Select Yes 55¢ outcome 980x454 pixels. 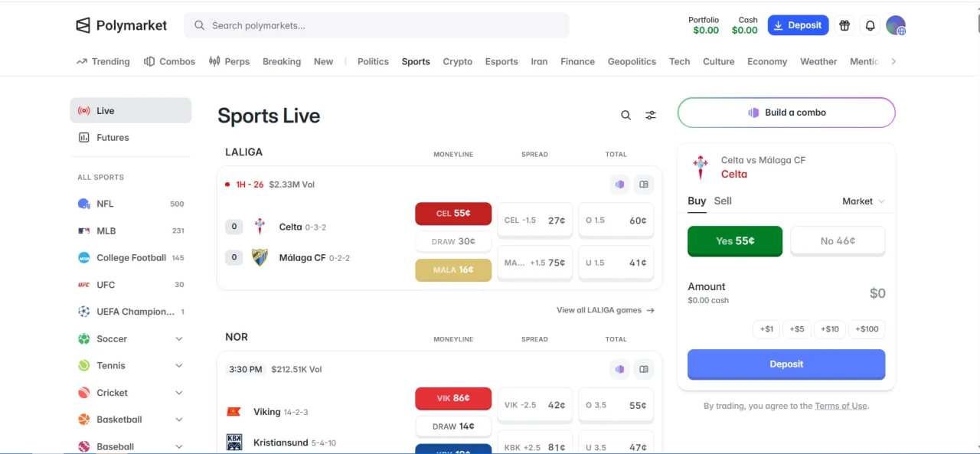(735, 240)
